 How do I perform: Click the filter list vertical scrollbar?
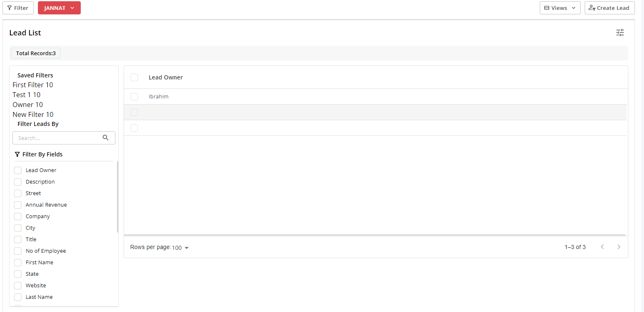pyautogui.click(x=117, y=198)
